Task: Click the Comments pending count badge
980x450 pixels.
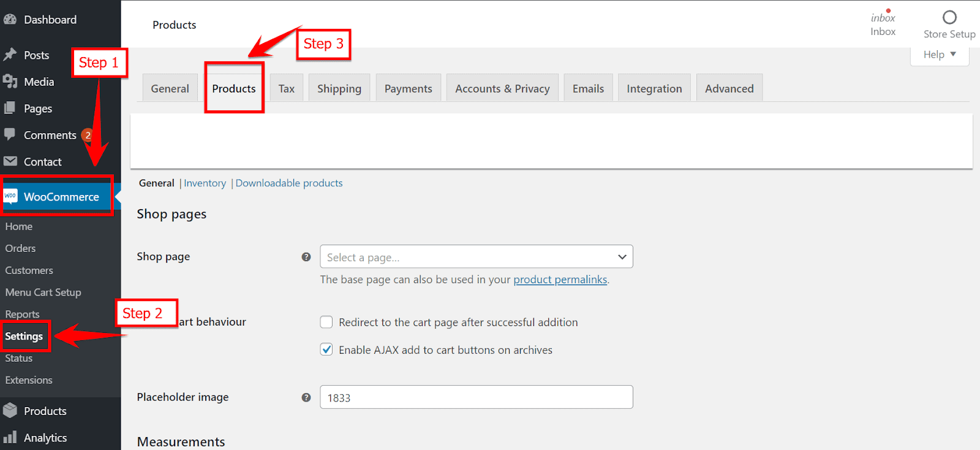Action: click(88, 135)
